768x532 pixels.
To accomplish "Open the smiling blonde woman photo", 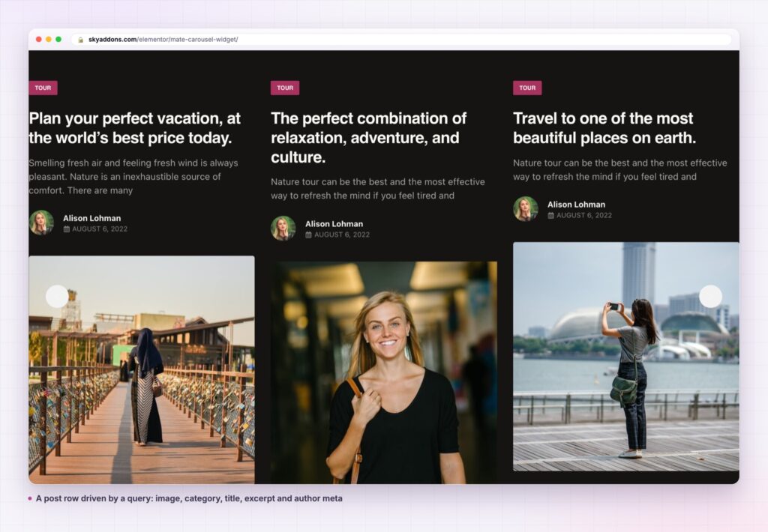I will [x=384, y=373].
